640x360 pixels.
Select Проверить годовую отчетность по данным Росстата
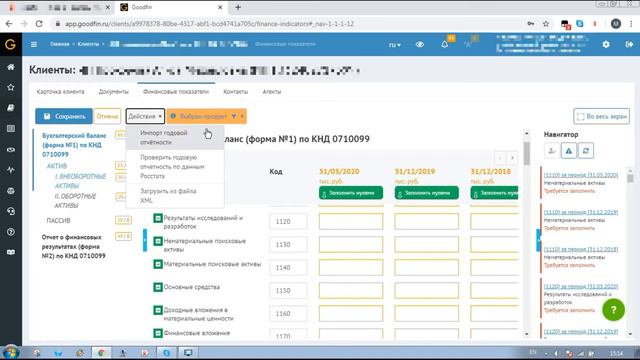click(x=175, y=167)
